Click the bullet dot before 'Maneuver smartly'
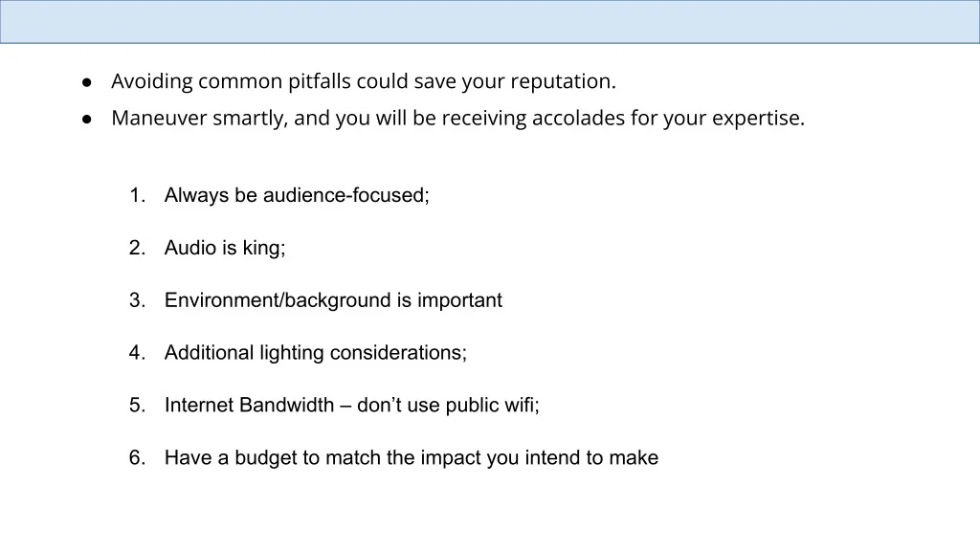This screenshot has height=551, width=980. pos(86,120)
